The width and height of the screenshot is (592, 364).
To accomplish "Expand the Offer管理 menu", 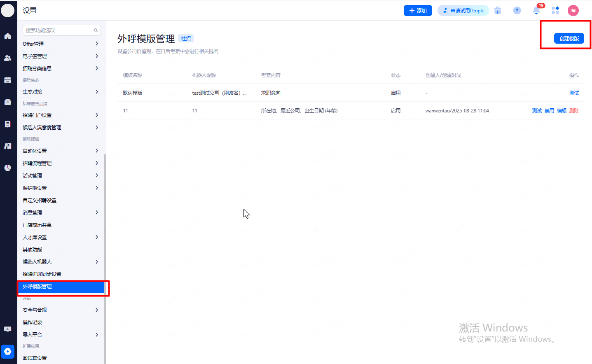I will (61, 44).
